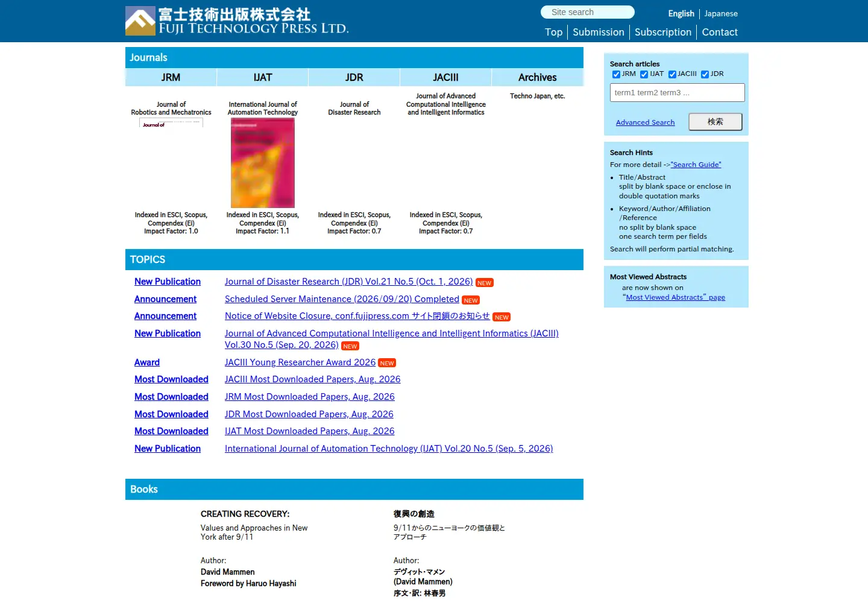Open the Subscription menu item
Image resolution: width=868 pixels, height=603 pixels.
point(663,32)
